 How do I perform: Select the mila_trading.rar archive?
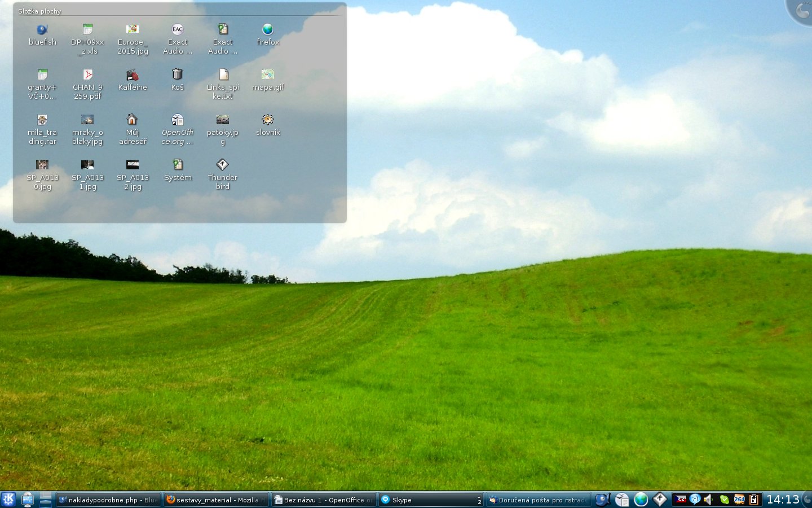[x=42, y=130]
